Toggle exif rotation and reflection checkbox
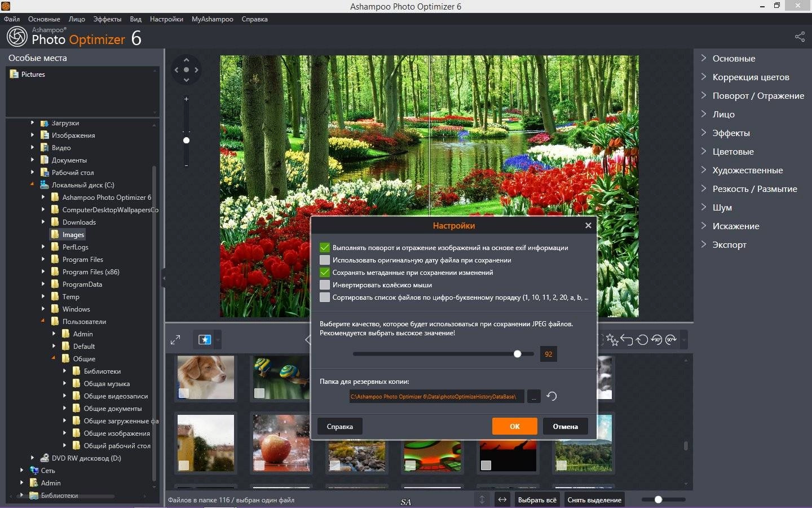812x508 pixels. point(324,247)
